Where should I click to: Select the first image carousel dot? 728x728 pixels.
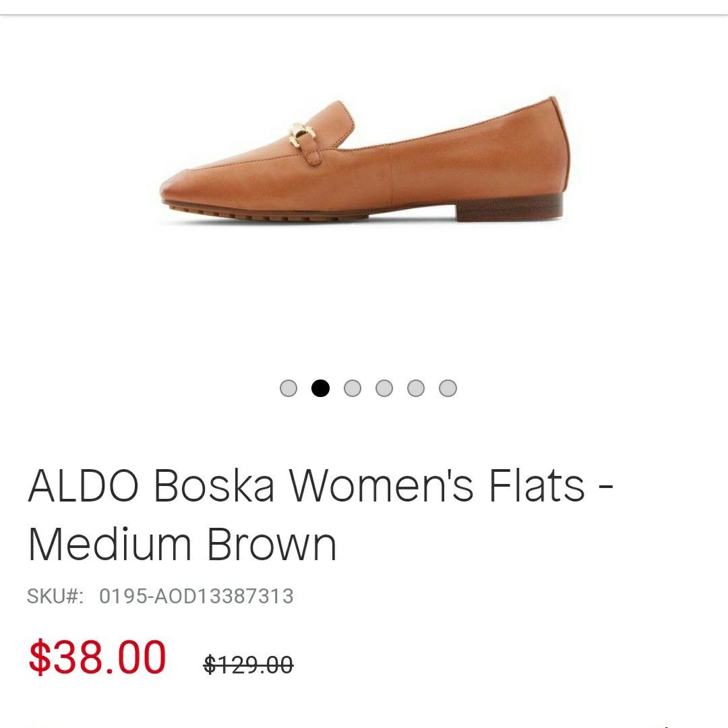(x=289, y=388)
